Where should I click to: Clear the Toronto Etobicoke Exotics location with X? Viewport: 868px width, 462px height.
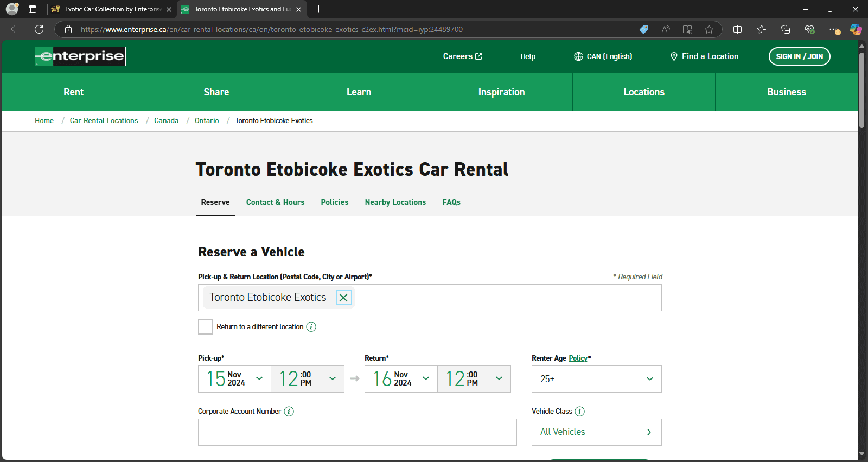tap(343, 298)
